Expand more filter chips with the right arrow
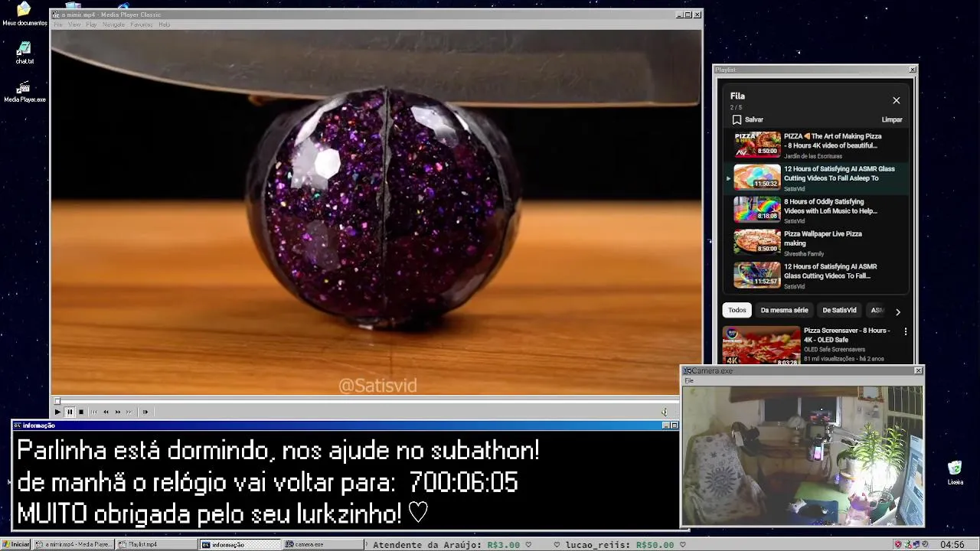The image size is (980, 551). [898, 311]
